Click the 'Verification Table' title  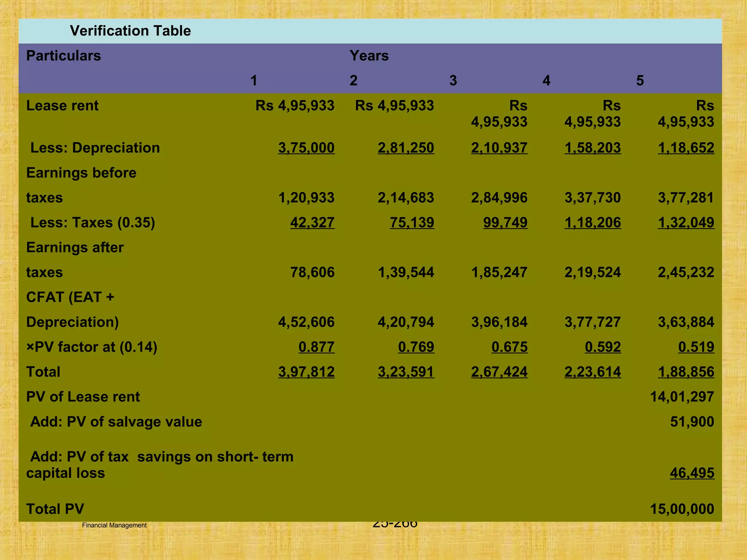(x=130, y=31)
